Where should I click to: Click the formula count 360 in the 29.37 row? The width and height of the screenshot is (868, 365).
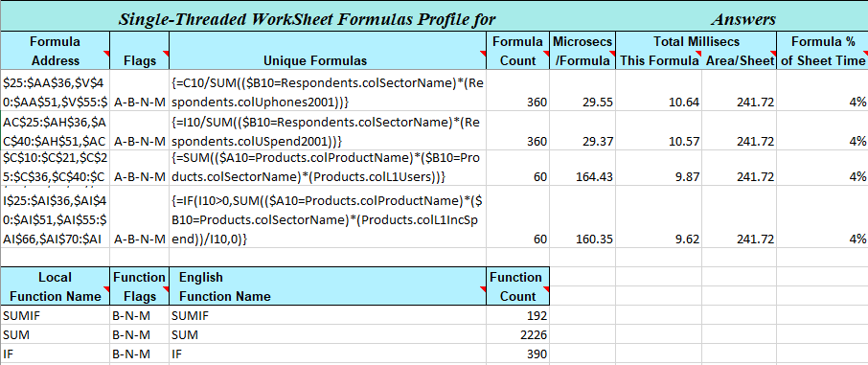pos(537,141)
